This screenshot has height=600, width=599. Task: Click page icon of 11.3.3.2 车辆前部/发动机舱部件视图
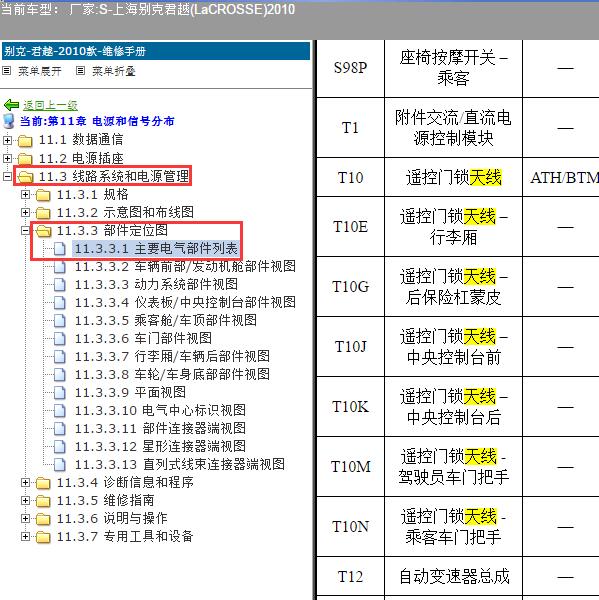[60, 266]
